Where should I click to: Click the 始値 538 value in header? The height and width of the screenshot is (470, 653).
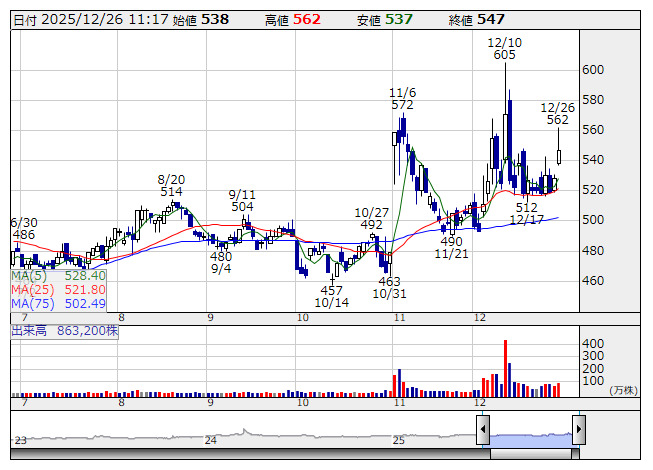click(201, 20)
